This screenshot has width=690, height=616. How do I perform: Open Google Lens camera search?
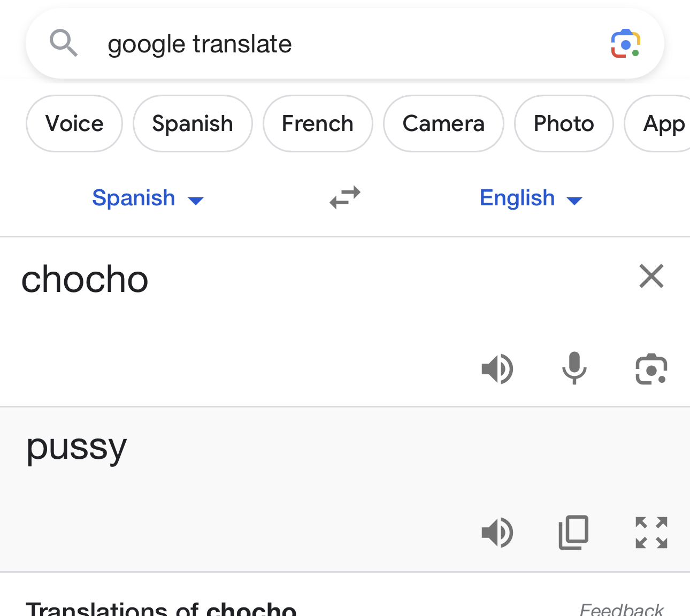click(x=625, y=44)
